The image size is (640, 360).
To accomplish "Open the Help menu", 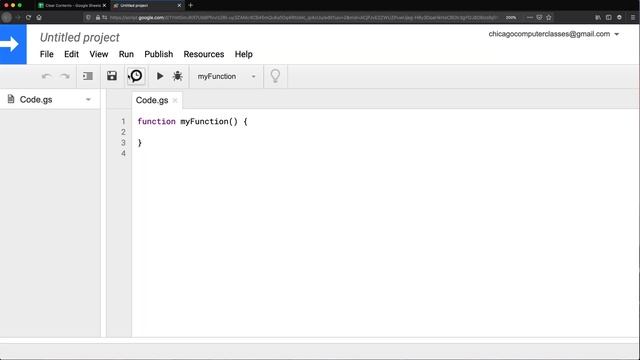I will click(x=244, y=54).
